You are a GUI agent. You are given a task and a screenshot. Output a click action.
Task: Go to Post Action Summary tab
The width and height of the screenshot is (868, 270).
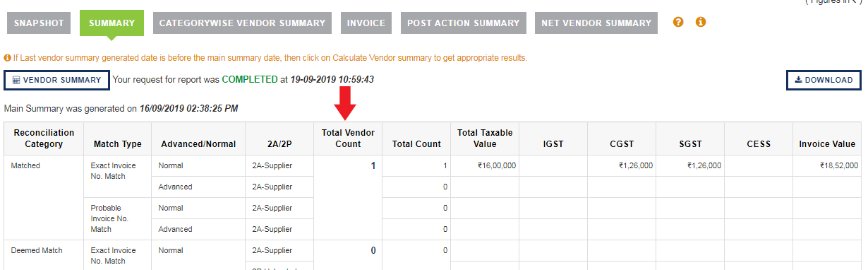point(464,23)
